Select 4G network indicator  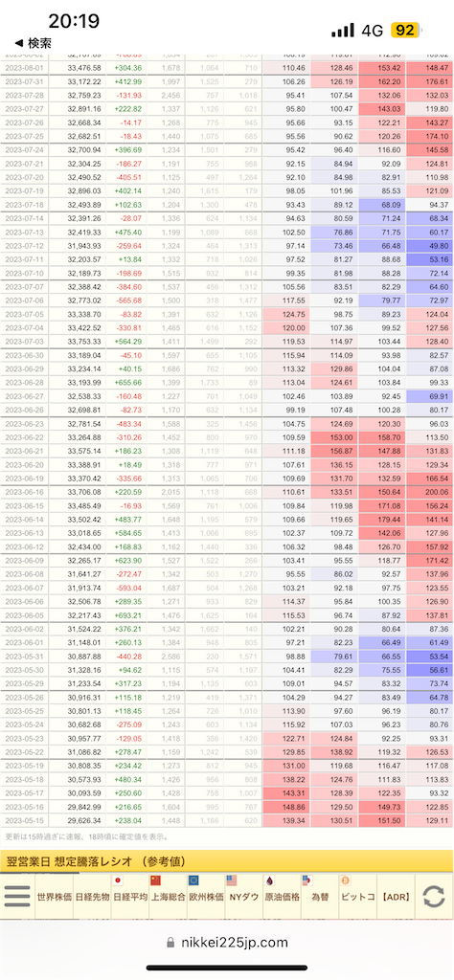pos(372,30)
